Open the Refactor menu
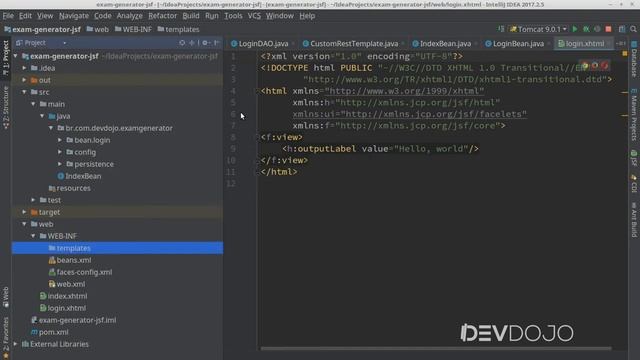Image resolution: width=640 pixels, height=360 pixels. 162,16
